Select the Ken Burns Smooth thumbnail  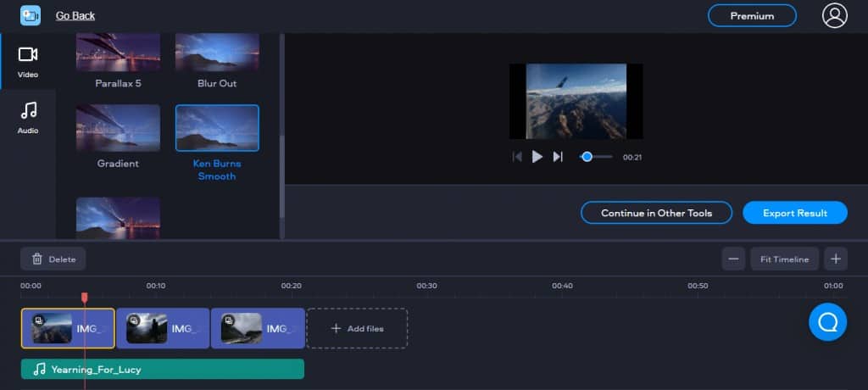[x=217, y=128]
